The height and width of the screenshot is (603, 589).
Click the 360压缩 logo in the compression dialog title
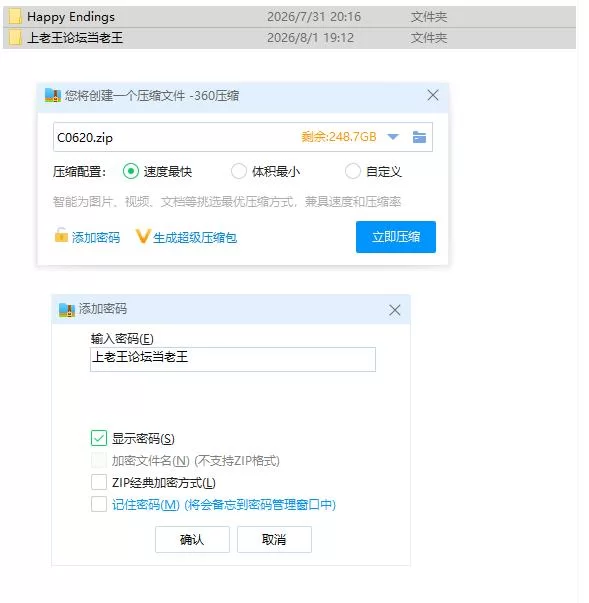(53, 95)
